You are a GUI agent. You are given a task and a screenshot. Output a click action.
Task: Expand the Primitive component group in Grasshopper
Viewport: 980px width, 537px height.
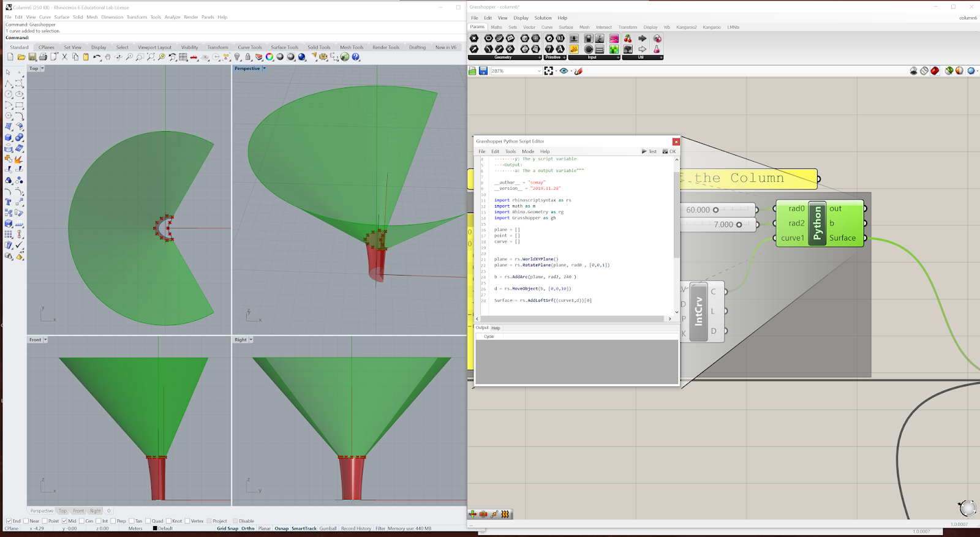pyautogui.click(x=564, y=58)
